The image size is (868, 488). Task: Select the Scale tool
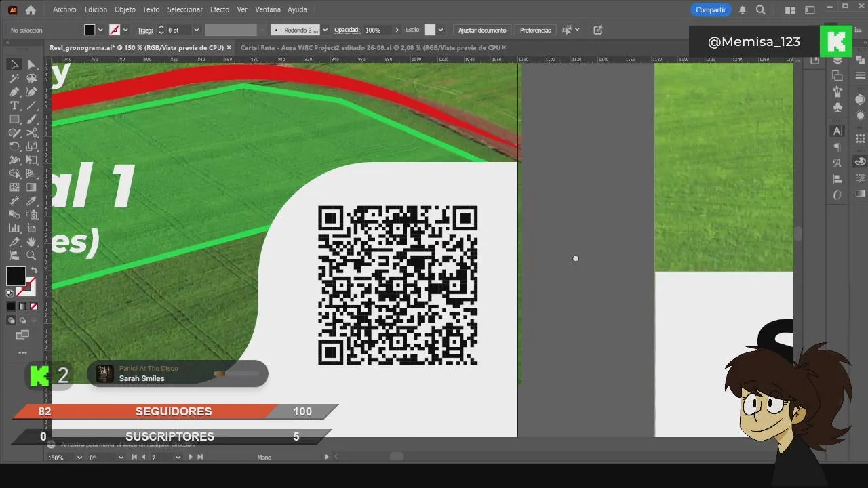[x=31, y=146]
